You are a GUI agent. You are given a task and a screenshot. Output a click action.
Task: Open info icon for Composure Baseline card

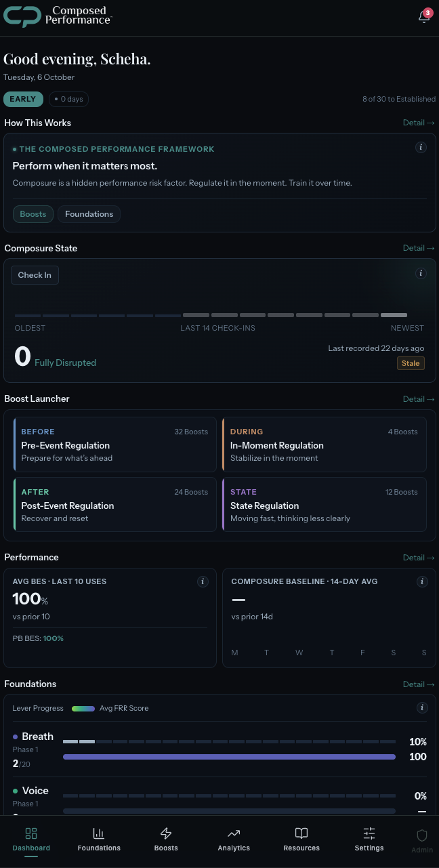[422, 581]
